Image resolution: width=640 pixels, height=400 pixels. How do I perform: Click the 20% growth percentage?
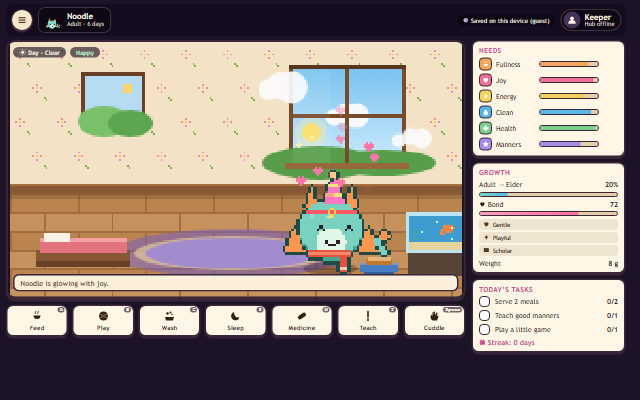point(611,184)
